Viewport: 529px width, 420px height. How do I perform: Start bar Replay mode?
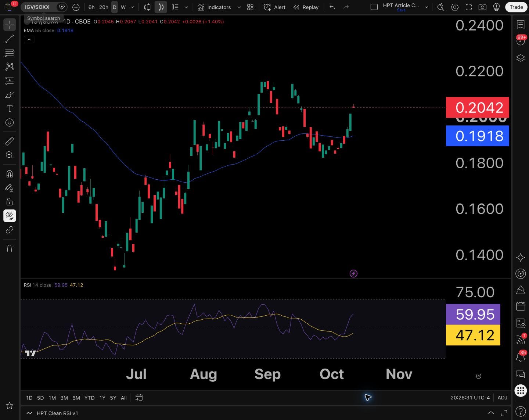[306, 7]
